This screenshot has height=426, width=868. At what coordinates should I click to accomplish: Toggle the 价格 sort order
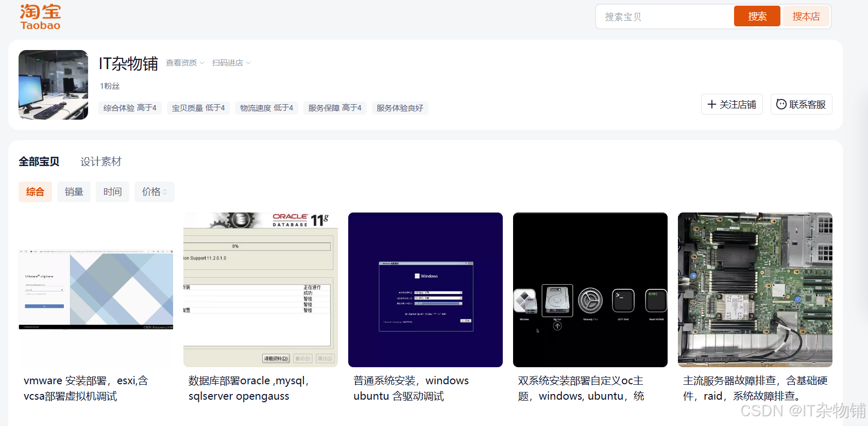click(x=155, y=192)
